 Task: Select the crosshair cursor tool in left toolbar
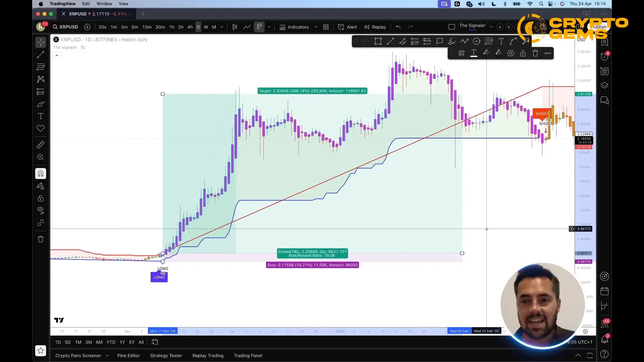(41, 42)
